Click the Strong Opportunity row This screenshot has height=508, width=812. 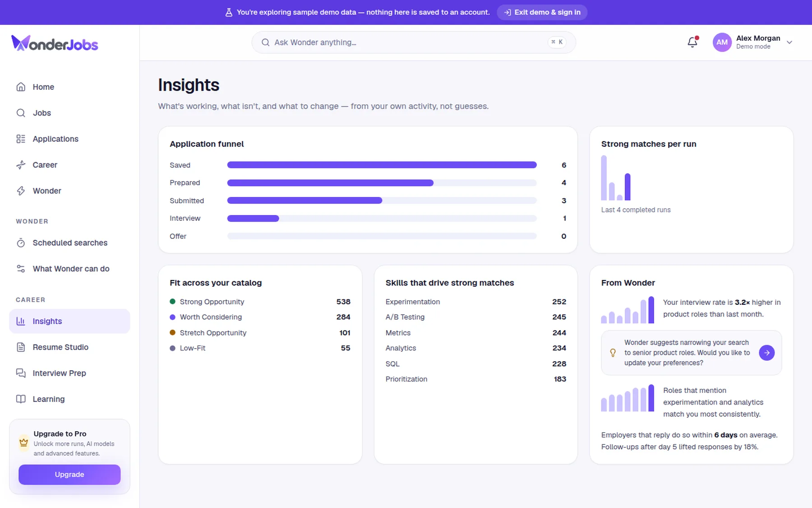click(260, 302)
